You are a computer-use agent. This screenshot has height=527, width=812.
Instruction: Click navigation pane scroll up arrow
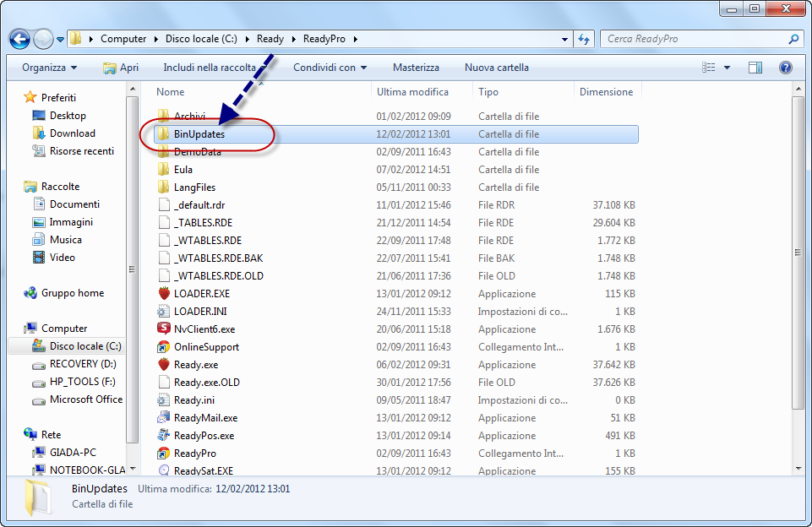coord(133,90)
